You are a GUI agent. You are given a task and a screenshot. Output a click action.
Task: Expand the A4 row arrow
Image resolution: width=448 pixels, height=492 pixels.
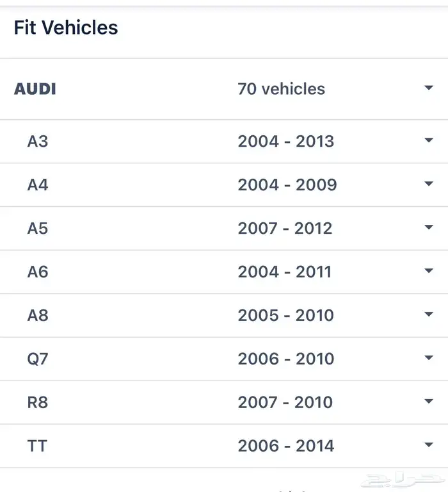pyautogui.click(x=429, y=184)
